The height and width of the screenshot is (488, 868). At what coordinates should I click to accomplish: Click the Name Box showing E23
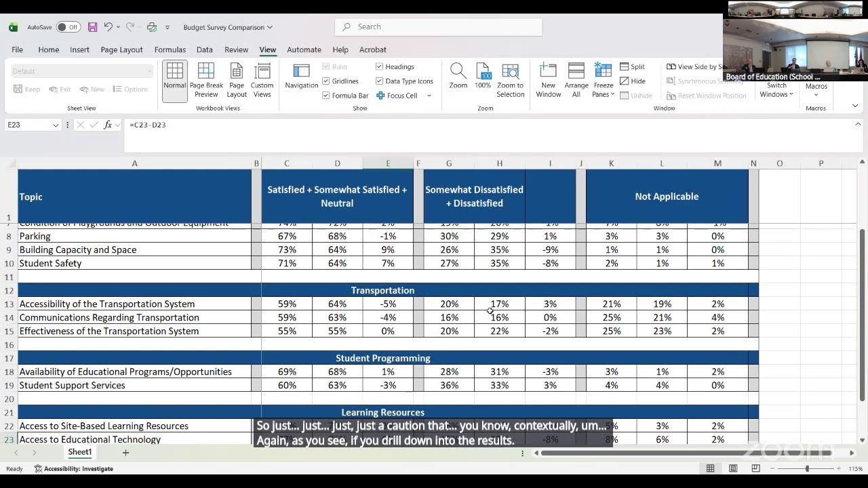click(27, 125)
